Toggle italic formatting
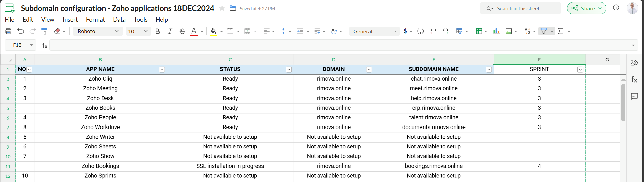 coord(170,31)
